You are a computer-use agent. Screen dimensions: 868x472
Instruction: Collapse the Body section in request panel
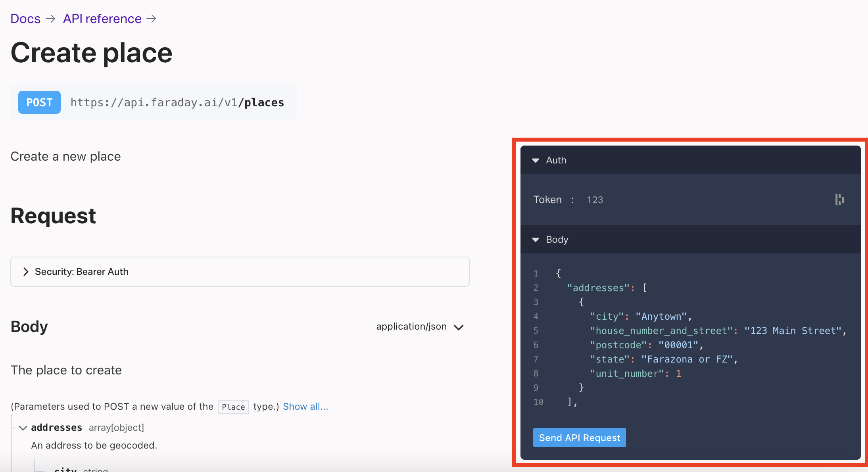point(536,240)
